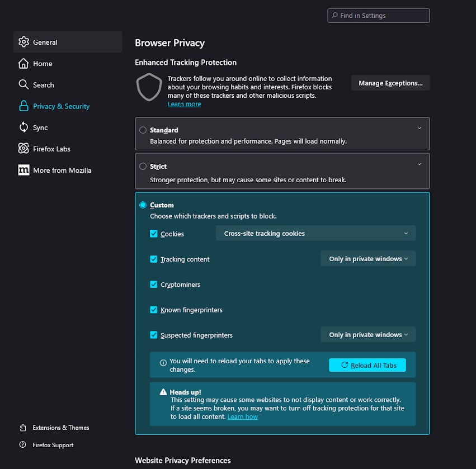Open the Cross-site tracking cookies dropdown
Screen dimensions: 476x469
pos(315,233)
